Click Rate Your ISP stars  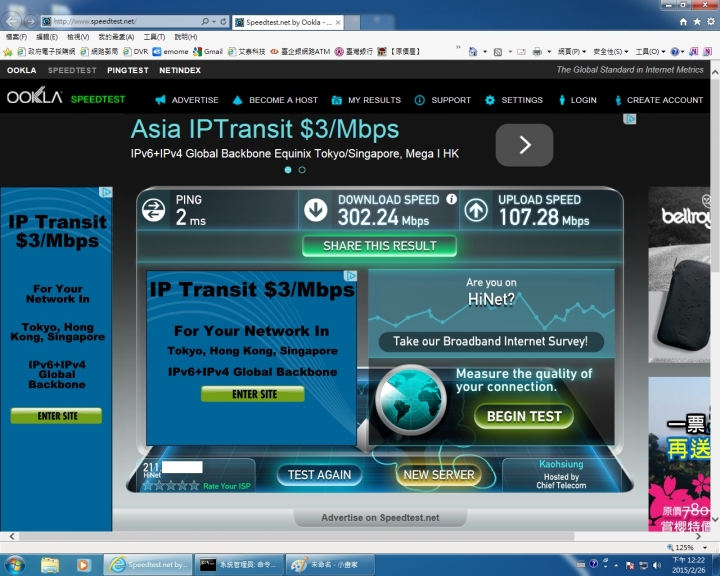click(171, 486)
